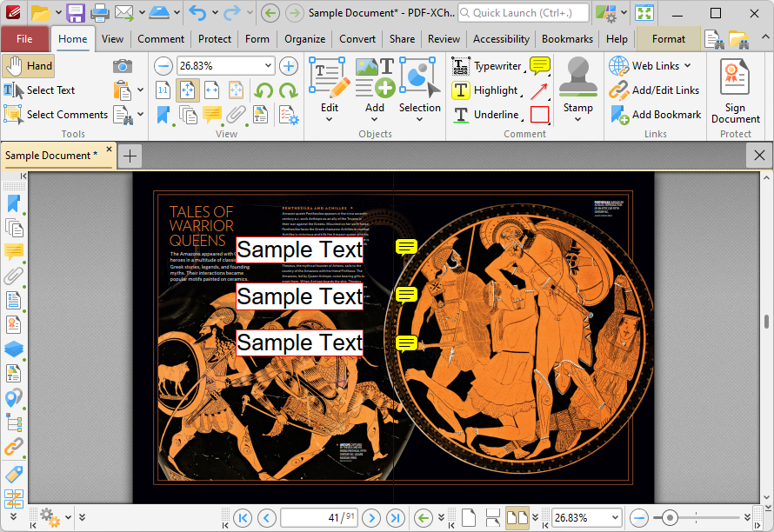This screenshot has height=532, width=774.
Task: Go to previous page
Action: (267, 518)
